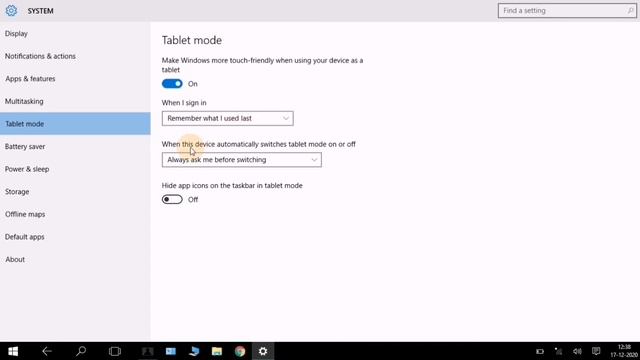640x360 pixels.
Task: Open the About page
Action: coord(75,260)
